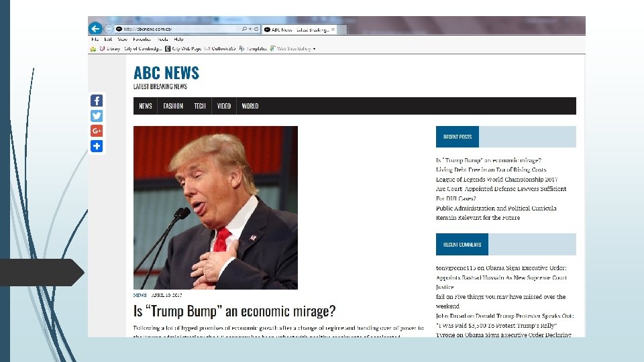The image size is (644, 362).
Task: Open the Trump Bump economic mirage headline
Action: [235, 311]
